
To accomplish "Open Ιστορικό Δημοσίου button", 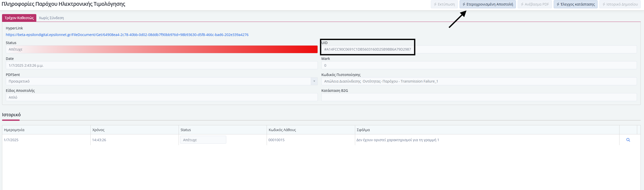I will [620, 4].
